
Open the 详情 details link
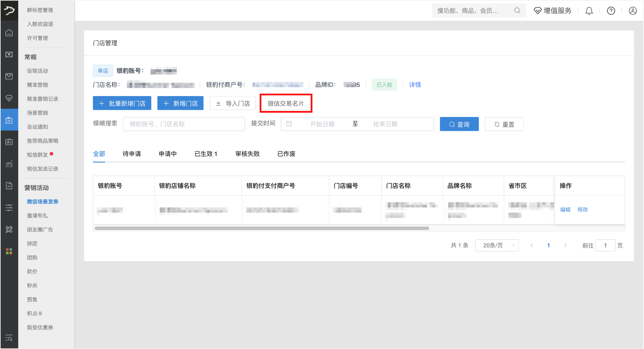(x=415, y=85)
